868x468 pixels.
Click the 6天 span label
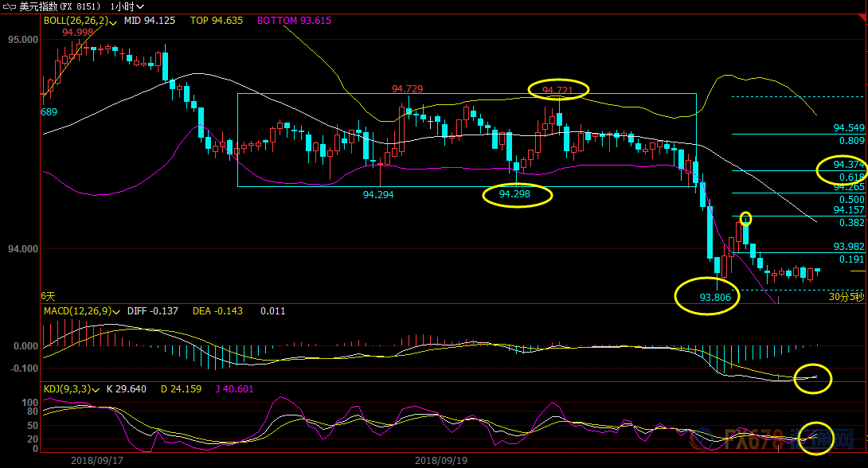(48, 297)
